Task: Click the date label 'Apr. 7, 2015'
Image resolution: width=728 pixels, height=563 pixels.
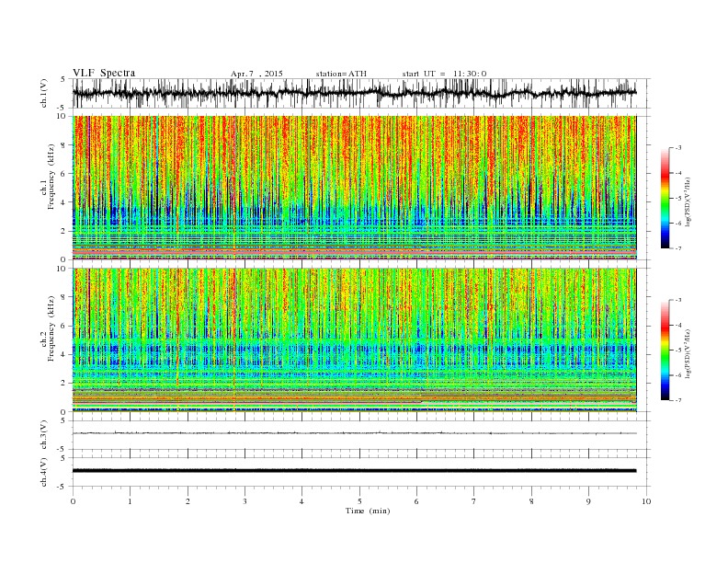Action: click(256, 74)
